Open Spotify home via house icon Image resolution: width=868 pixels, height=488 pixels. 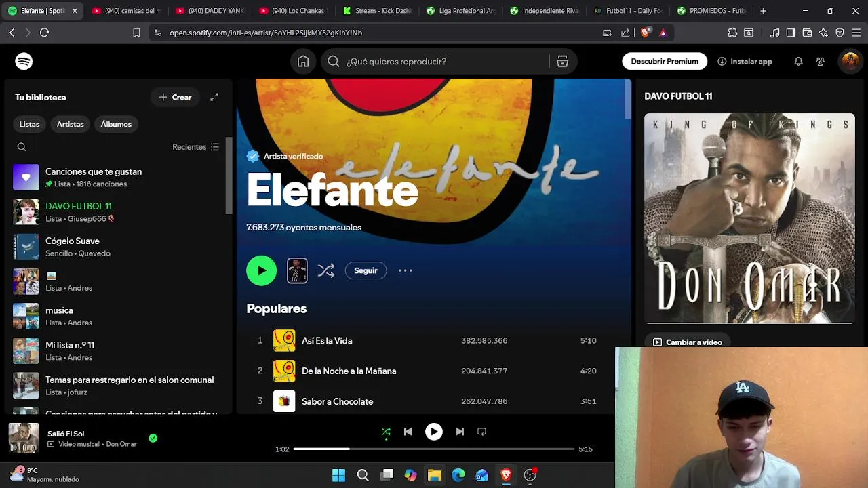coord(303,62)
